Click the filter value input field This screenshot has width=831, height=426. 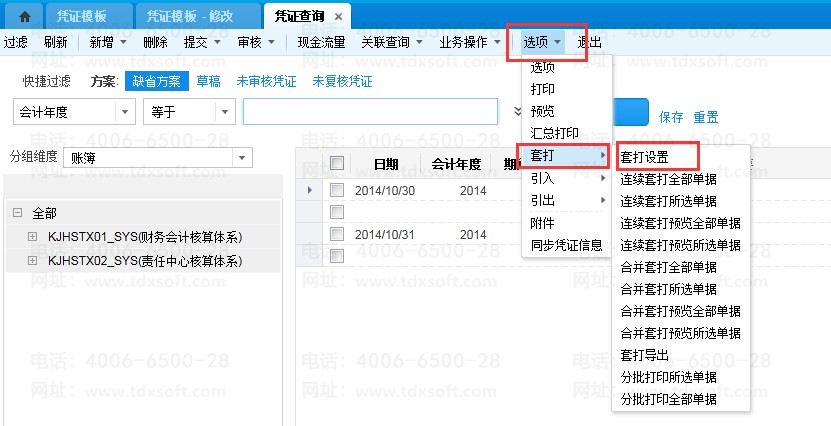369,112
